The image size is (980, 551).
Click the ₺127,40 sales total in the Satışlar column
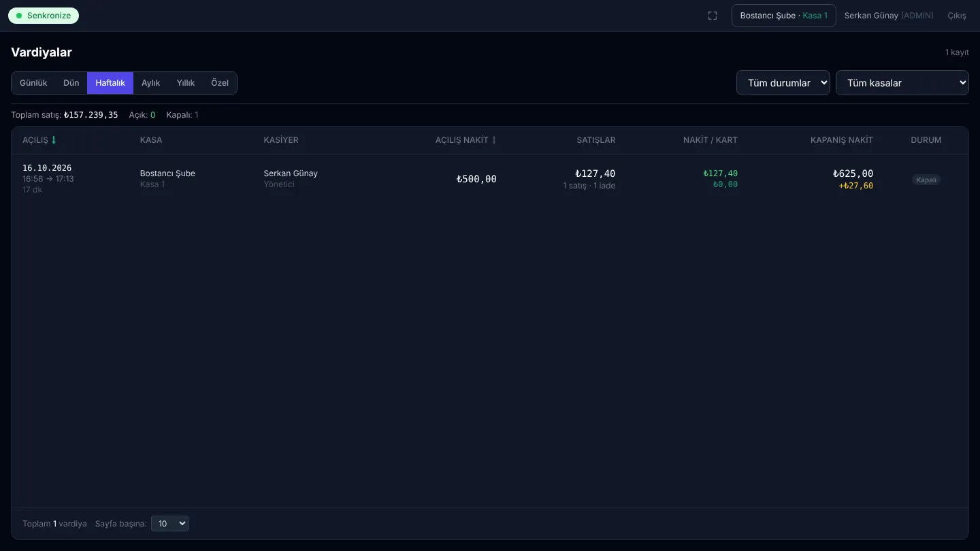point(595,173)
